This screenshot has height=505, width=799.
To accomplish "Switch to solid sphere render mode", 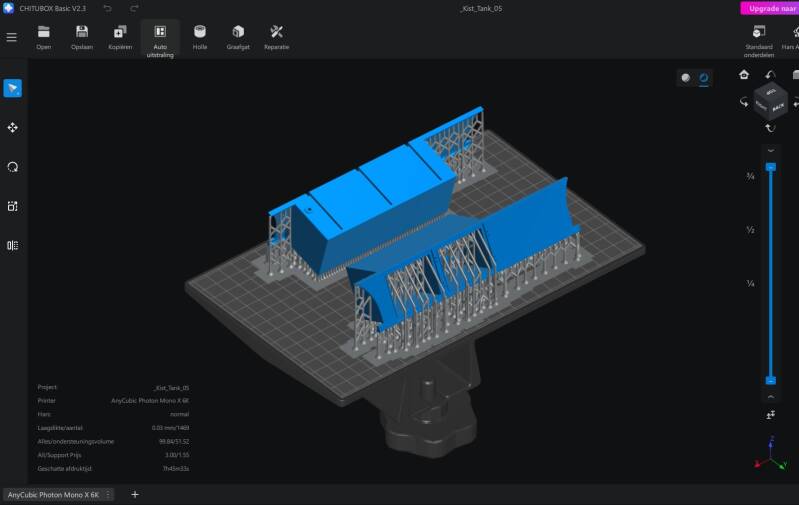I will pos(686,77).
